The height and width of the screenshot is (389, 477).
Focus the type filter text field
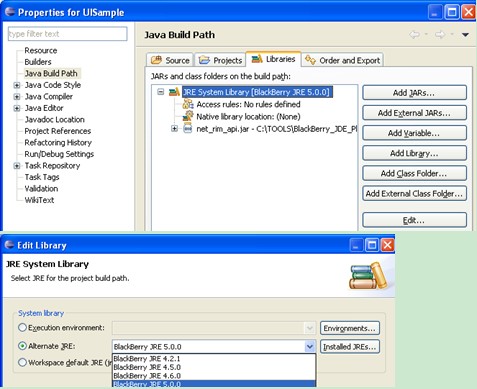pos(67,34)
